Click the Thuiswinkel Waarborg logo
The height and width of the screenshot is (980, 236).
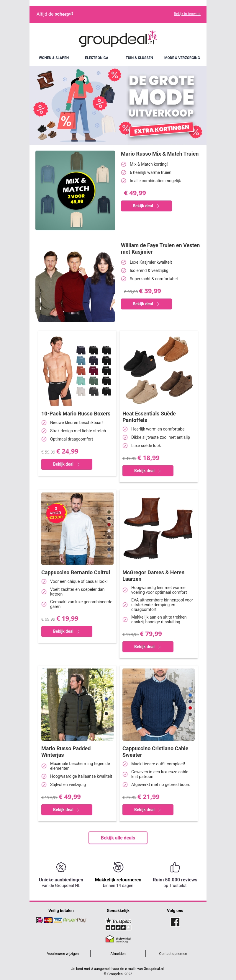[118, 939]
